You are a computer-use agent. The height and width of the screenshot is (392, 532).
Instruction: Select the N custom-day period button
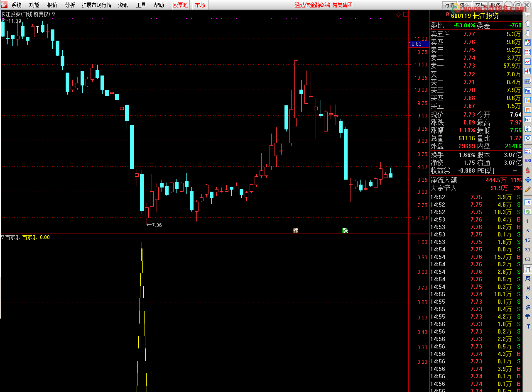(x=528, y=298)
